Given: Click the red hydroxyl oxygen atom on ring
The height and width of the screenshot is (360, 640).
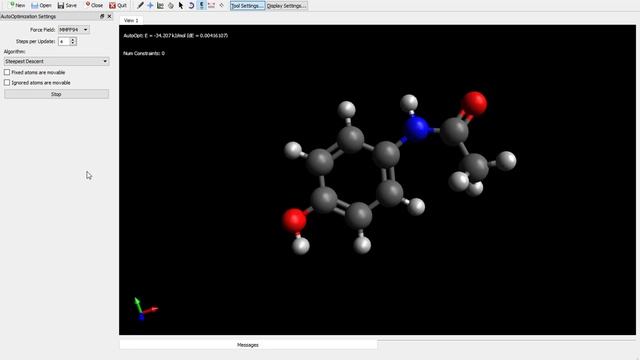Looking at the screenshot, I should 294,220.
